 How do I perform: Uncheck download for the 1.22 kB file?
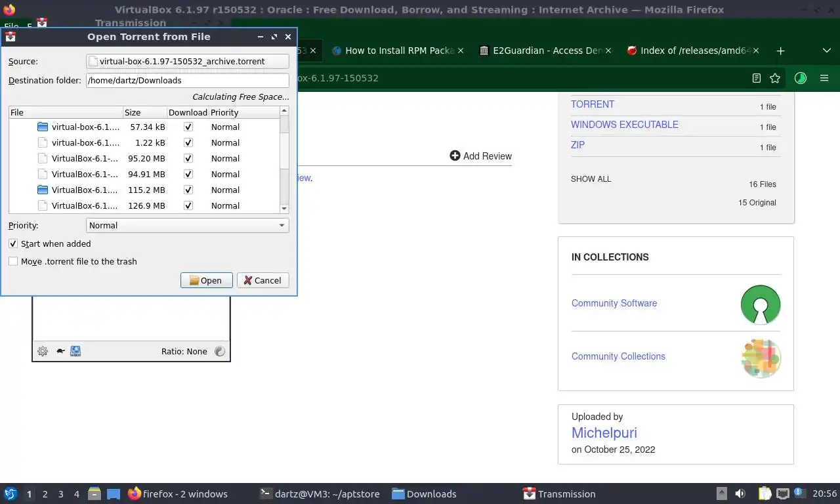coord(188,142)
